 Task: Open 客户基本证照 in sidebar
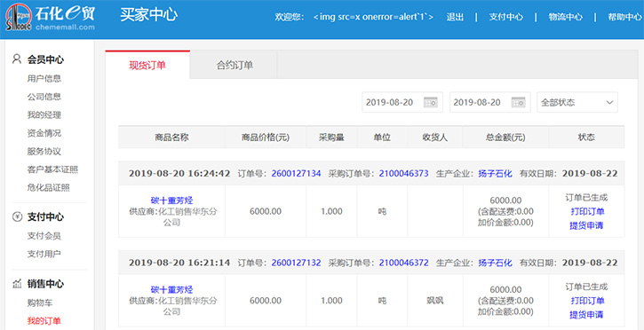(x=52, y=169)
